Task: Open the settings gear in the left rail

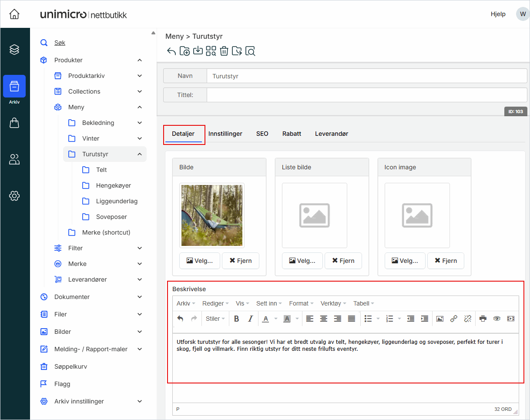Action: [x=14, y=196]
